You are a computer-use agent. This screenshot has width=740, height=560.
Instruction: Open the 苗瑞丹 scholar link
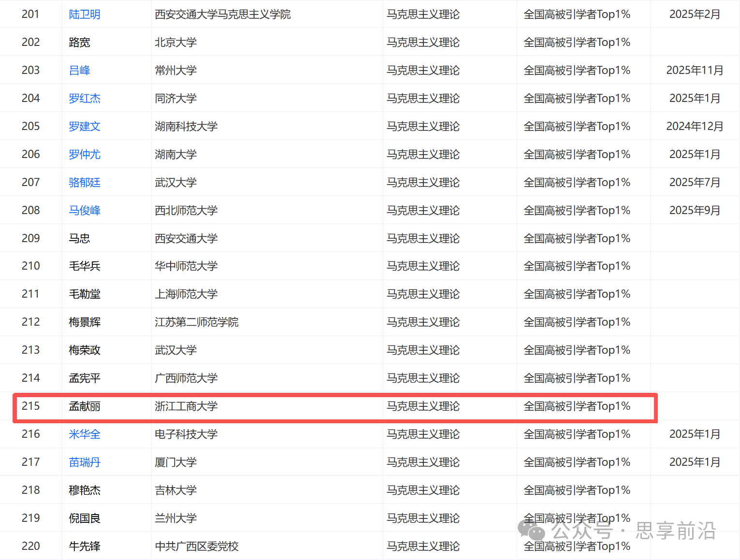[x=85, y=462]
